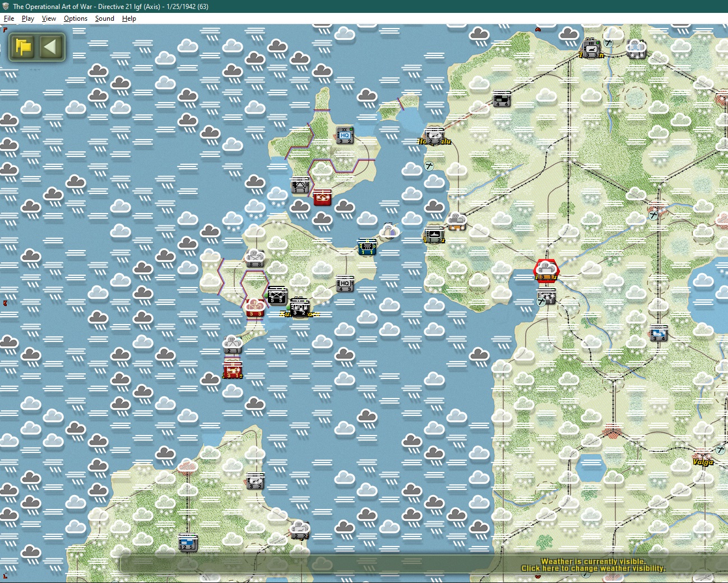Image resolution: width=728 pixels, height=583 pixels.
Task: Select the unit inside the red hexagon
Action: [x=546, y=272]
